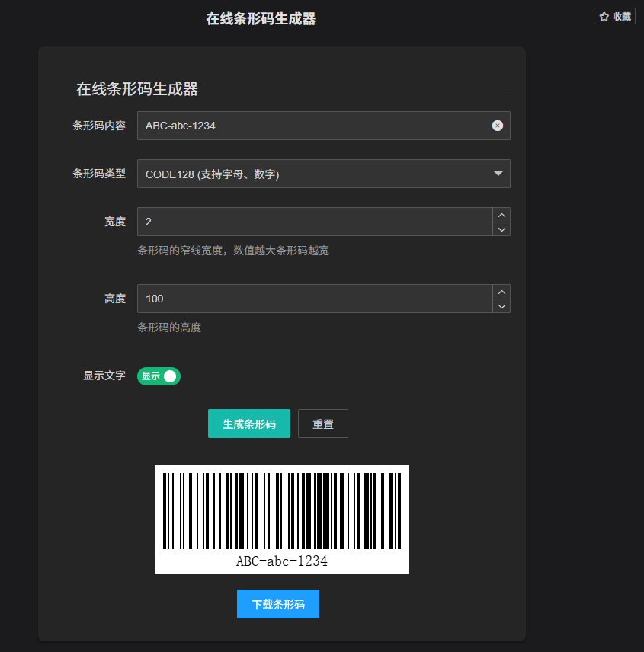Click the 重置 reset button
Viewport: 644px width, 652px height.
tap(323, 423)
